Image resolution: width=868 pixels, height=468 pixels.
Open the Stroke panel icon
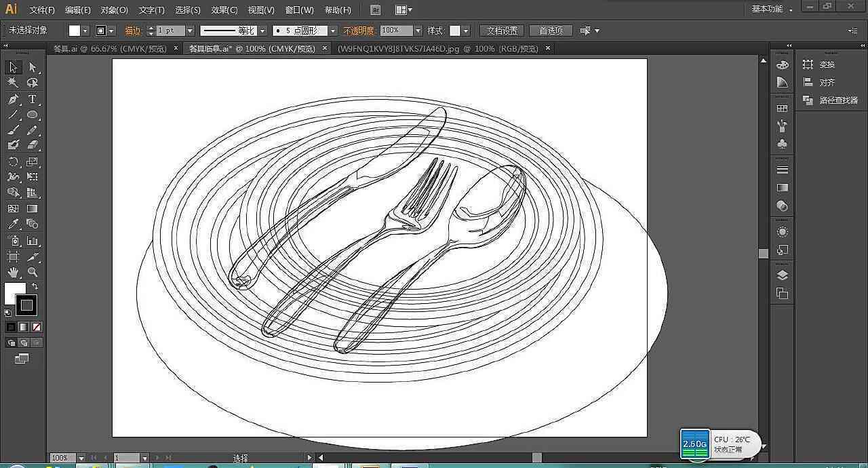point(783,170)
